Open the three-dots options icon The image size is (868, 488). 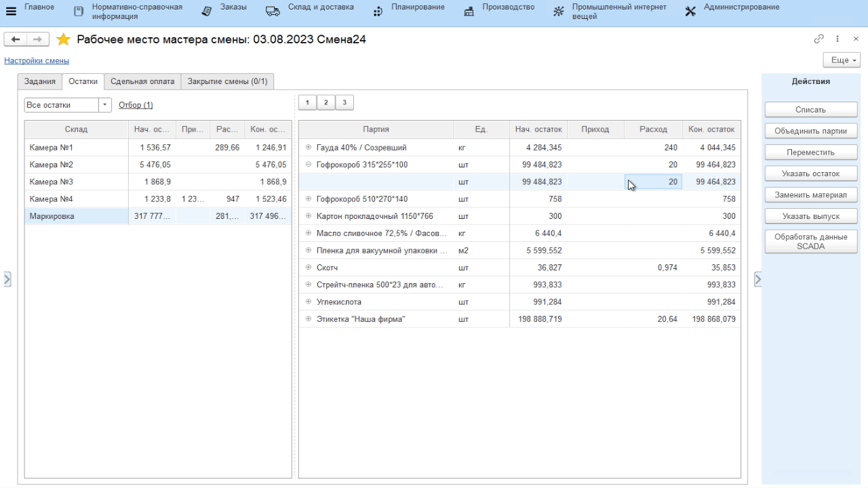point(837,39)
